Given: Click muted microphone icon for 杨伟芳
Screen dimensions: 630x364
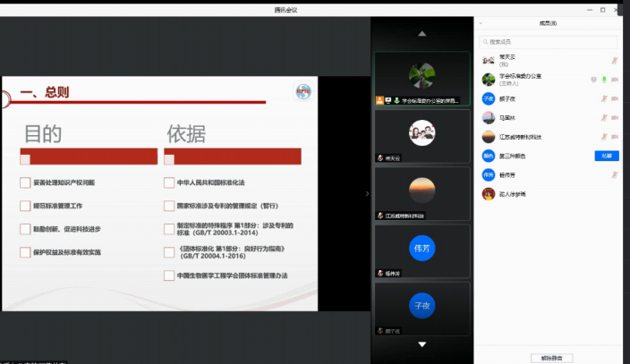Looking at the screenshot, I should 615,174.
